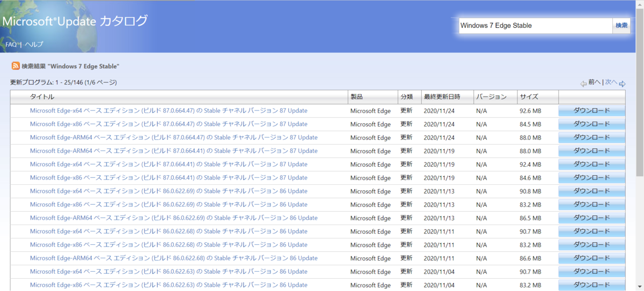Screen dimensions: 644x291
Task: Sort by the タイトル column header
Action: (42, 97)
